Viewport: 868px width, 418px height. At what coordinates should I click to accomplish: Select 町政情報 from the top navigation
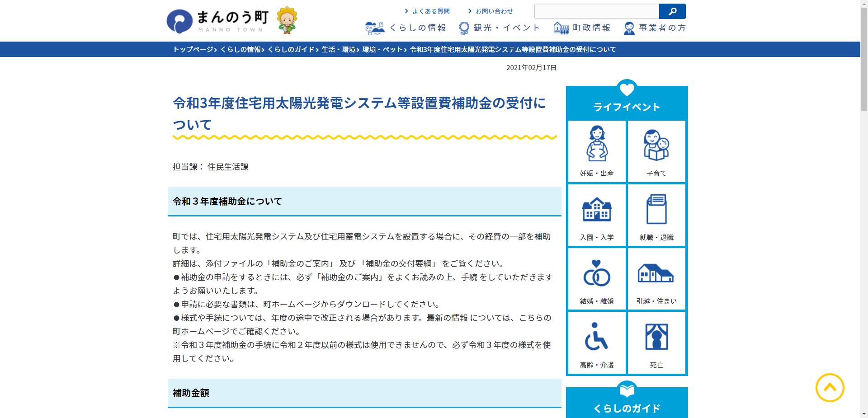[x=583, y=27]
